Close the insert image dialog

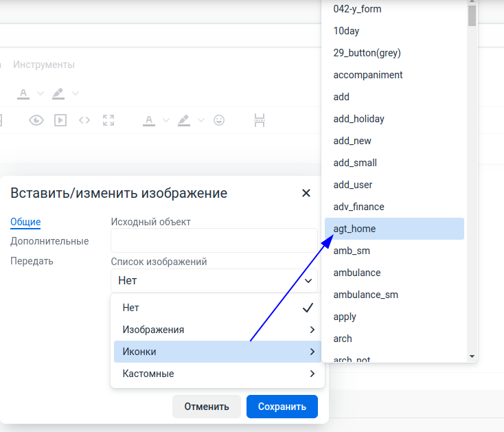pos(306,193)
